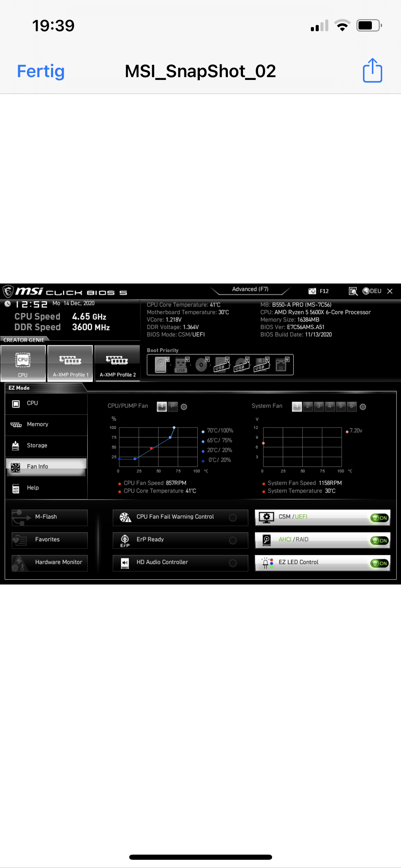Toggle AHCI/RAID ON switch

(380, 541)
